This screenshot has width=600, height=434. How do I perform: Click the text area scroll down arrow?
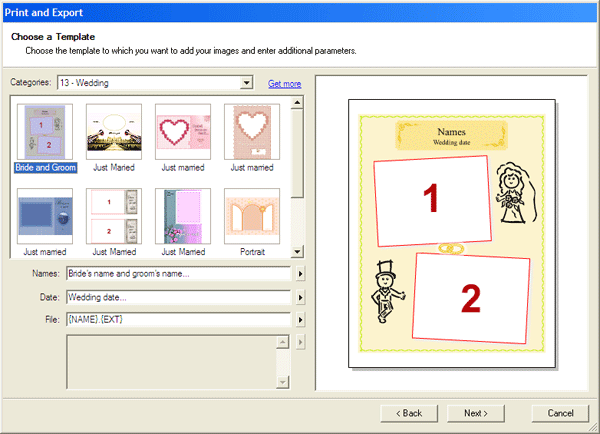pos(282,382)
